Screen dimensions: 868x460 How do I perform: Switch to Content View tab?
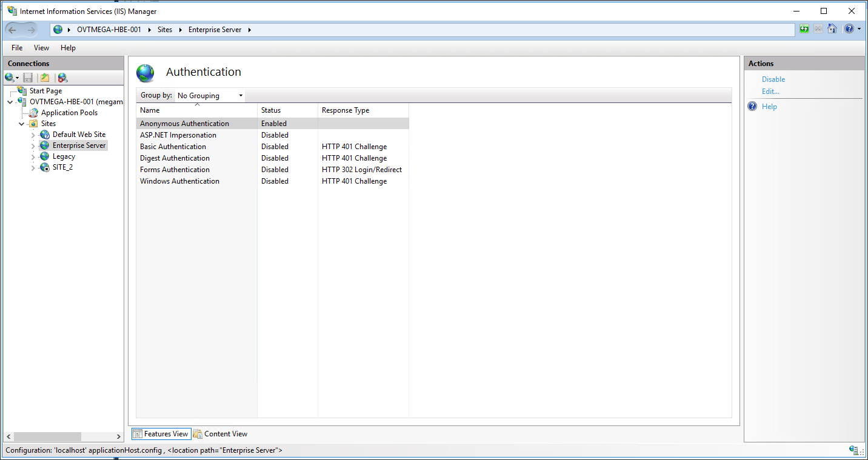(x=220, y=434)
